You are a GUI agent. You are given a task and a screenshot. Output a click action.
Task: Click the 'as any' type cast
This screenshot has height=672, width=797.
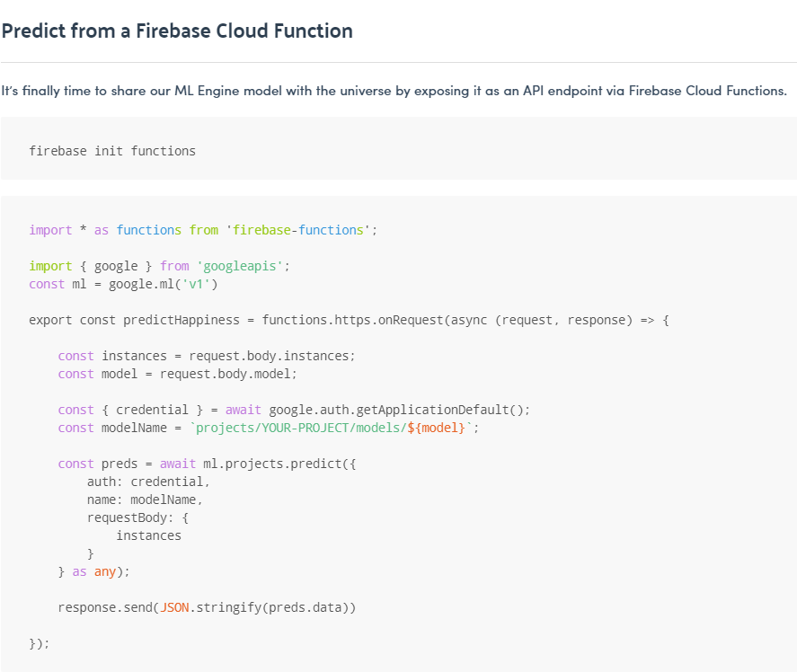(94, 571)
